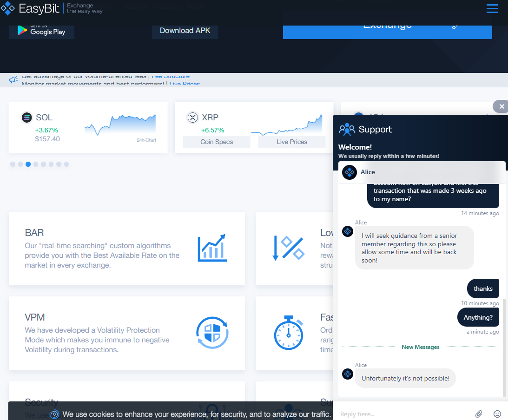
Task: Open the emoji picker in chat
Action: (x=497, y=413)
